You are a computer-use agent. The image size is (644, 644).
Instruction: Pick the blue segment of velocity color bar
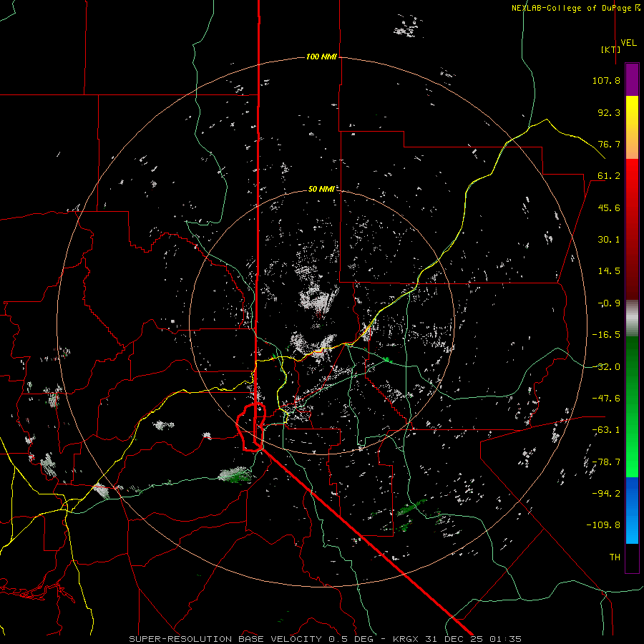(x=632, y=510)
